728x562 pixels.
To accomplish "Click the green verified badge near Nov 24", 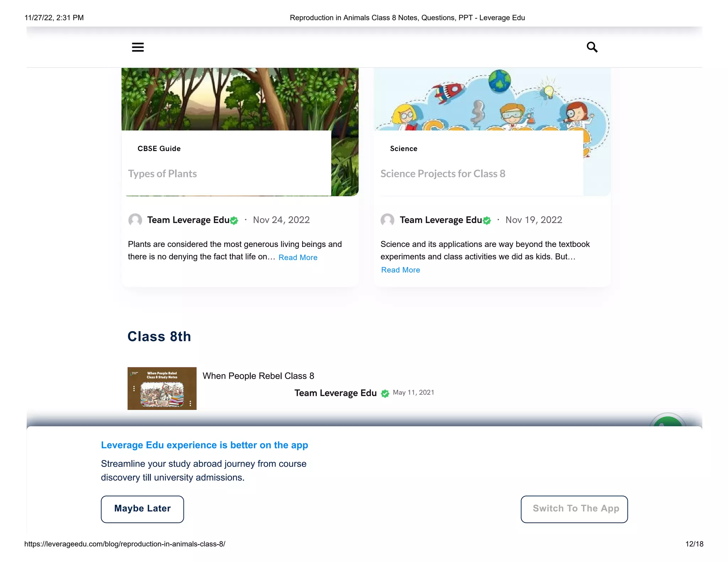I will click(234, 221).
